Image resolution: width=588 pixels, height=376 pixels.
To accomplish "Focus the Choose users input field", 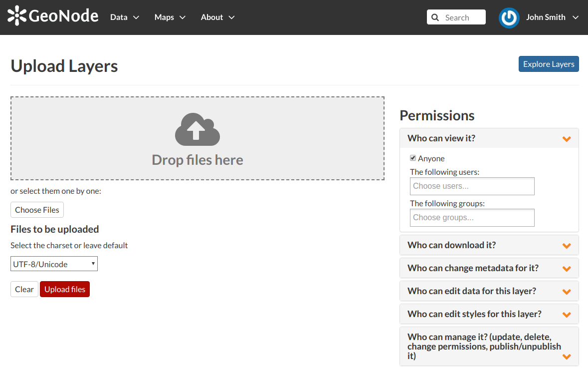I will pyautogui.click(x=472, y=186).
